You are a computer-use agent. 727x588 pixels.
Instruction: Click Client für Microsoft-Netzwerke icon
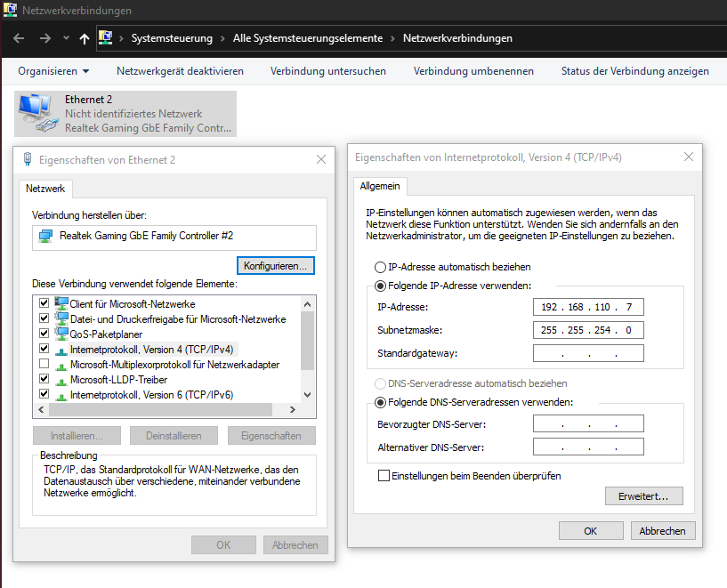[61, 303]
